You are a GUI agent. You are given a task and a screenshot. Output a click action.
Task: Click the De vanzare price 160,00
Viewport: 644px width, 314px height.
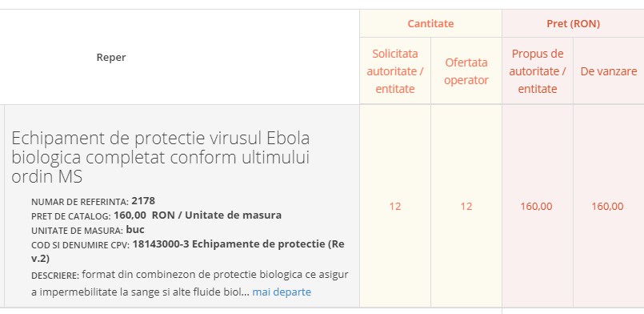pyautogui.click(x=607, y=207)
